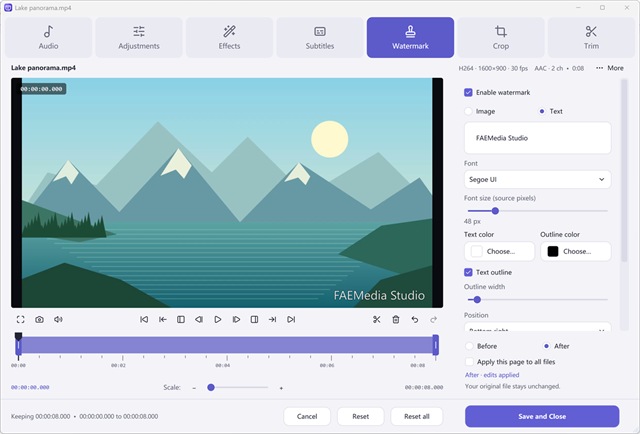Cut at current position with scissors
Viewport: 640px width, 434px height.
(376, 319)
